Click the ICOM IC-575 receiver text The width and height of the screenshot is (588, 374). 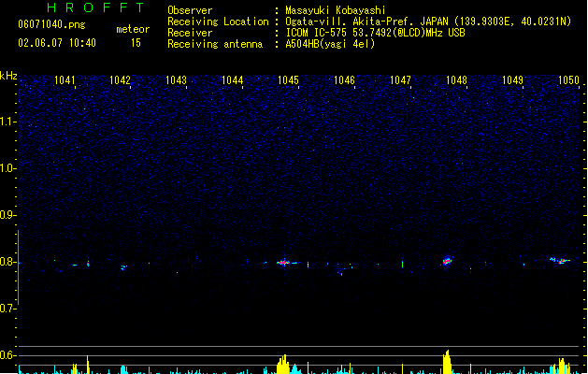pyautogui.click(x=375, y=33)
